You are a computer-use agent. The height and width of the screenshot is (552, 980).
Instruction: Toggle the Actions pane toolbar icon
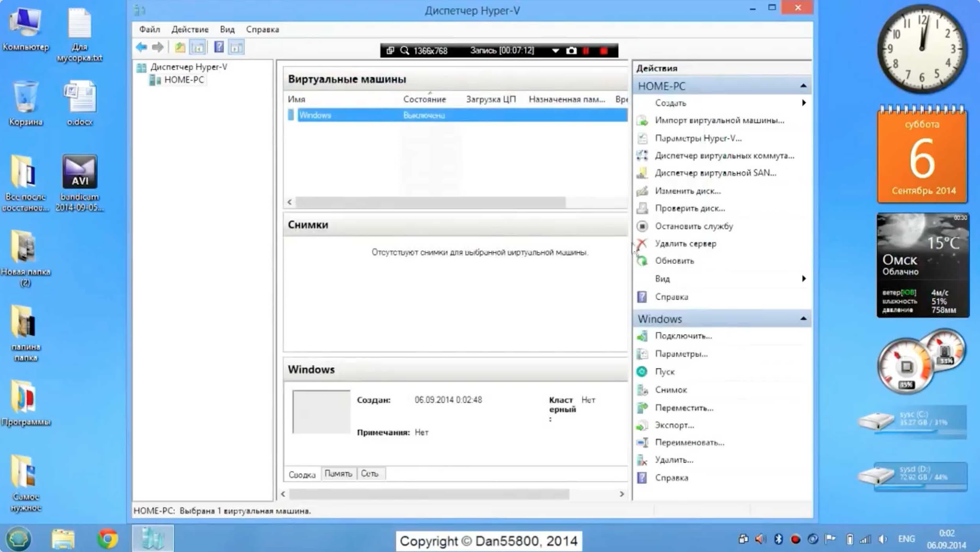pyautogui.click(x=237, y=48)
